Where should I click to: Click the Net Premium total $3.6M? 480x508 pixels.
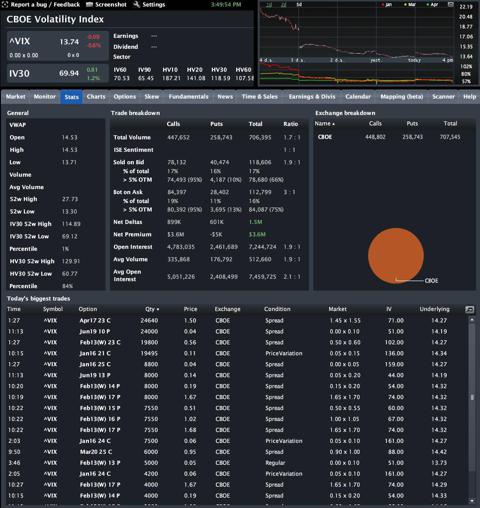click(x=257, y=235)
